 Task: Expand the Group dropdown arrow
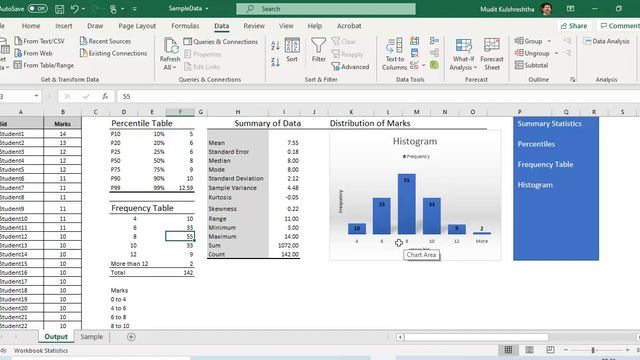(549, 41)
